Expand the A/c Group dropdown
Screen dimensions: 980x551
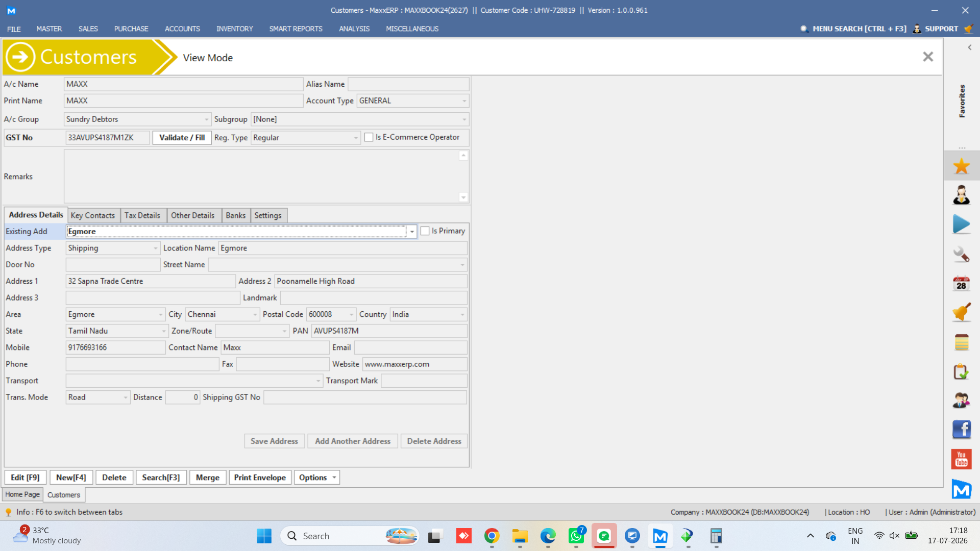tap(207, 119)
